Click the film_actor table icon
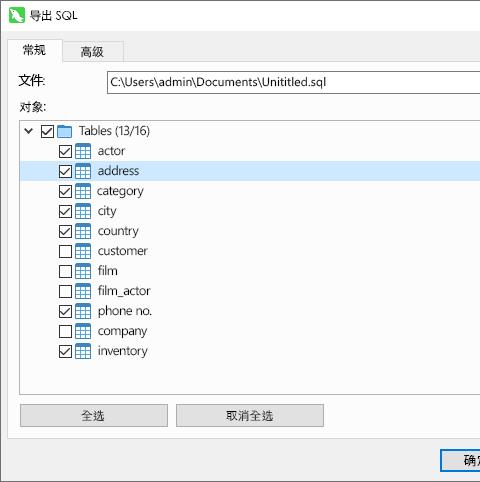The width and height of the screenshot is (480, 482). (x=83, y=291)
